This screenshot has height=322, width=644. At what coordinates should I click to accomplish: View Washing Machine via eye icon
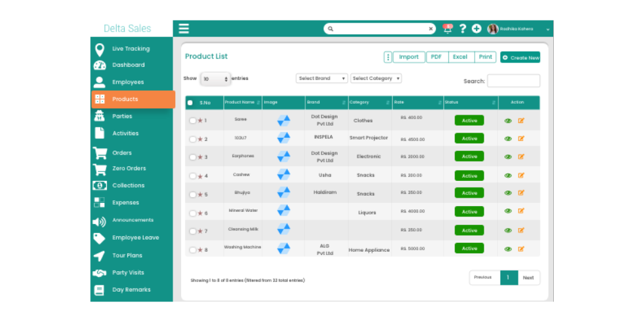click(x=508, y=249)
